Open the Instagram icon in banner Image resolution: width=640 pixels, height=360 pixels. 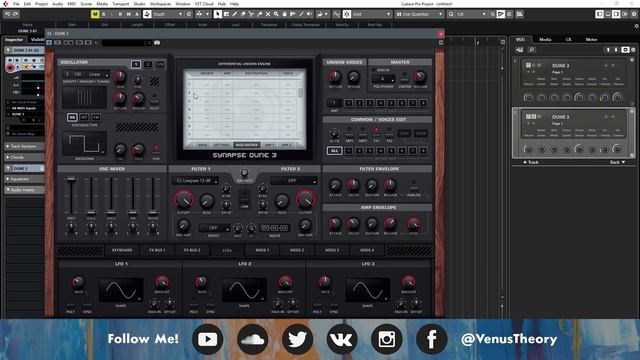click(x=387, y=339)
